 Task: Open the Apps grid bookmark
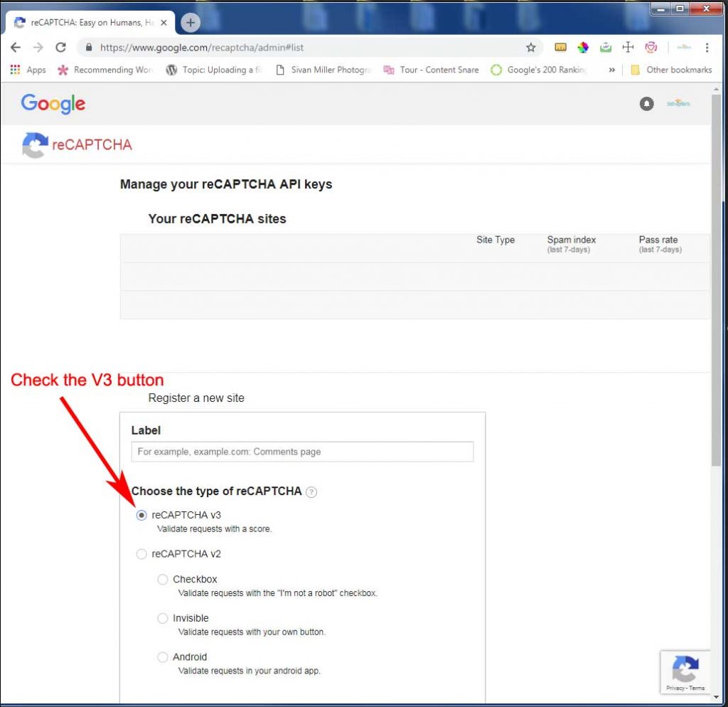tap(28, 70)
